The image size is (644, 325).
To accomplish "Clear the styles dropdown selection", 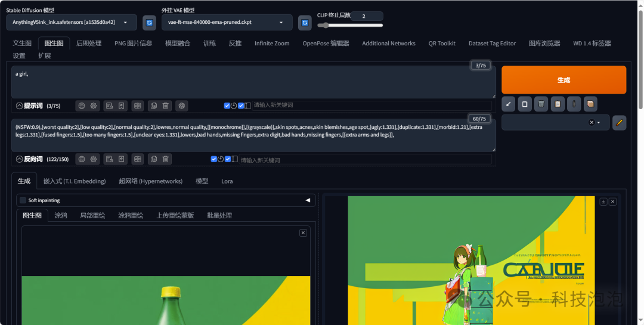I will coord(592,122).
